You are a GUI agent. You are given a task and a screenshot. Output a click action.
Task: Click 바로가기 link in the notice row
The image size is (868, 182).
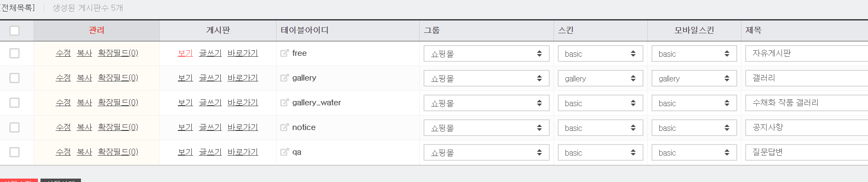(243, 127)
